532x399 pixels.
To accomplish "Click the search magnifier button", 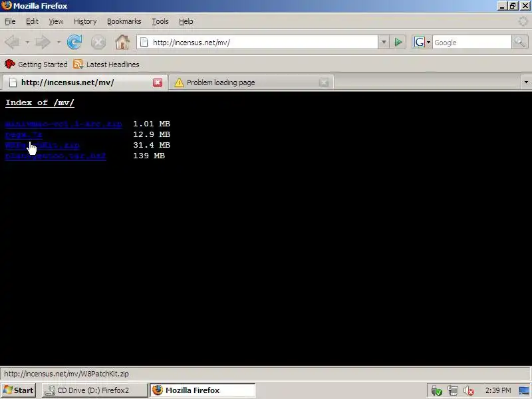I will (x=520, y=43).
